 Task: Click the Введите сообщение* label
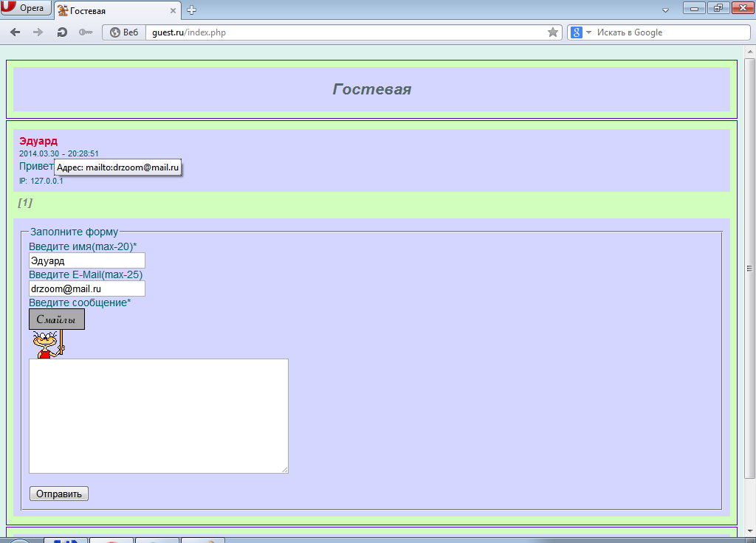coord(80,302)
